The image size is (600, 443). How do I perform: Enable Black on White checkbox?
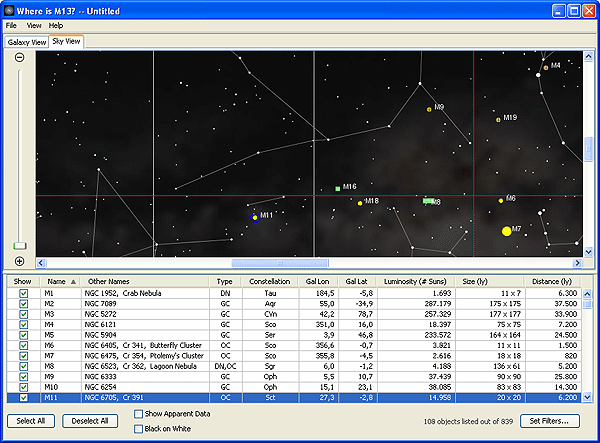point(139,429)
